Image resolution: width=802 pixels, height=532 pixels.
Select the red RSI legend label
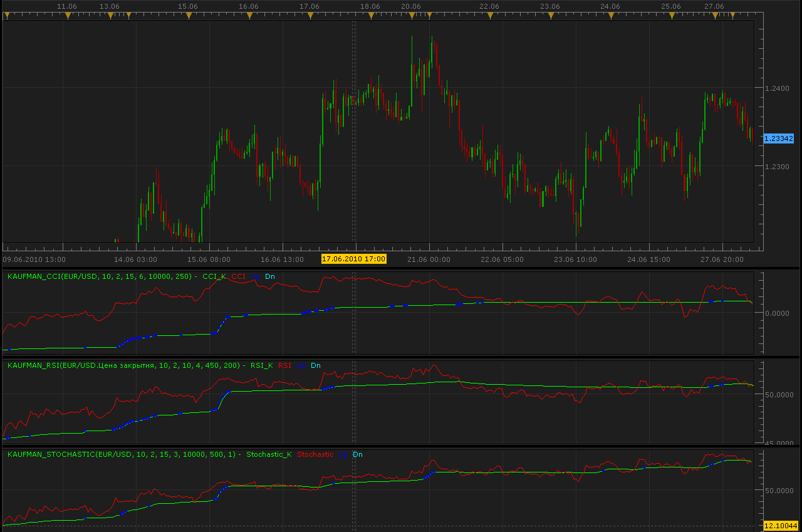pos(285,365)
